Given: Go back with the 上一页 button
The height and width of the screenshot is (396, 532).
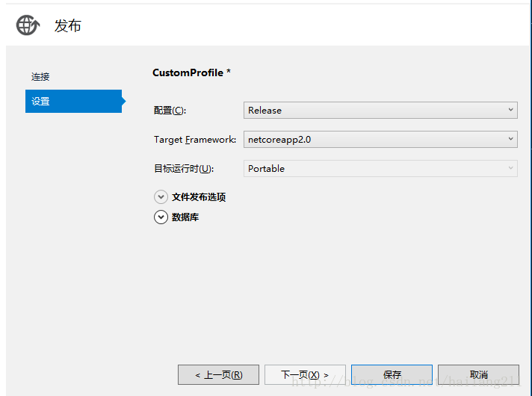Looking at the screenshot, I should coord(218,374).
